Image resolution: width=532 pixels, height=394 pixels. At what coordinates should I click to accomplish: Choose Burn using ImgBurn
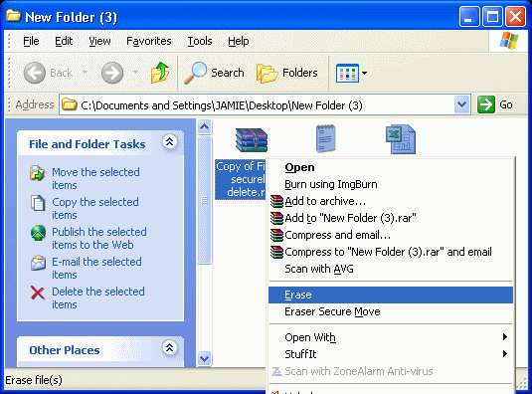[x=391, y=184]
